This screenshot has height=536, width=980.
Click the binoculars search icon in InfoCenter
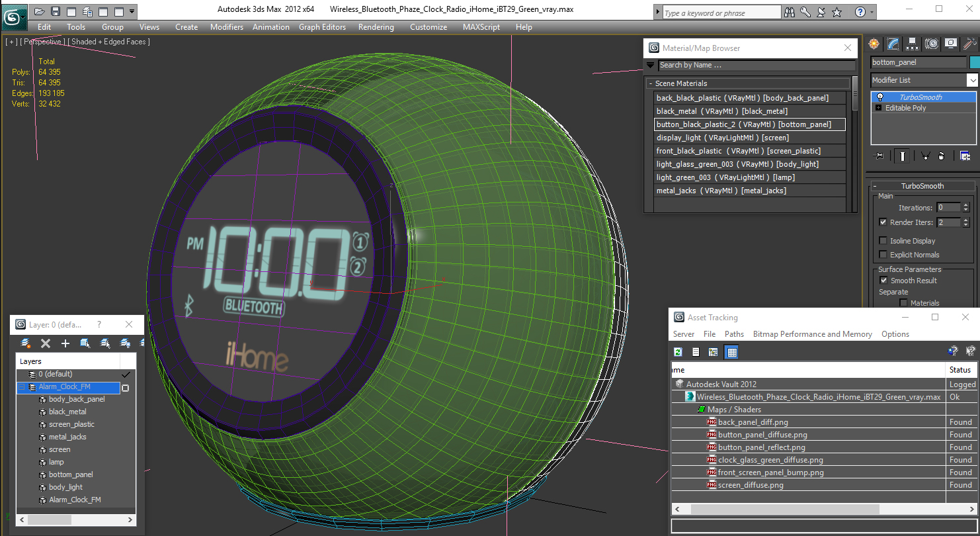tap(790, 12)
